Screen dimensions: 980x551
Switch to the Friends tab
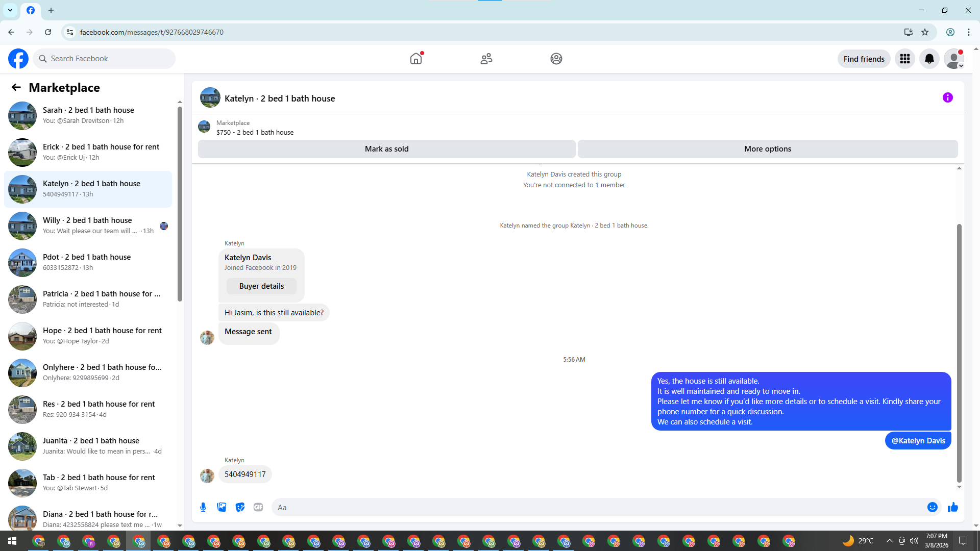[x=486, y=59]
